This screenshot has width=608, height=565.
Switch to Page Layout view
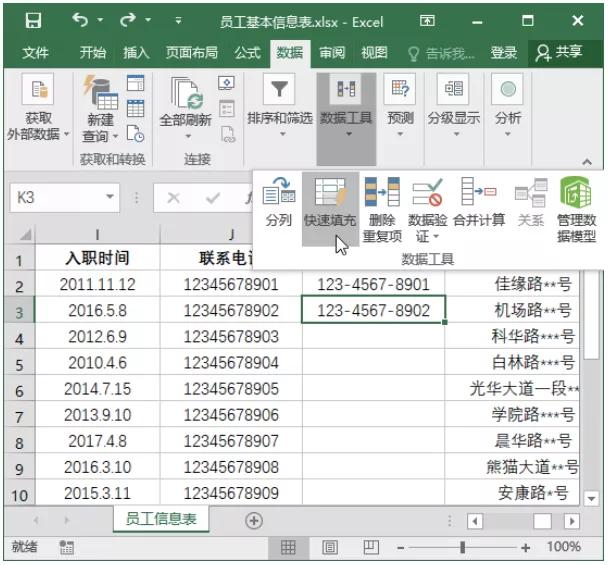point(330,547)
